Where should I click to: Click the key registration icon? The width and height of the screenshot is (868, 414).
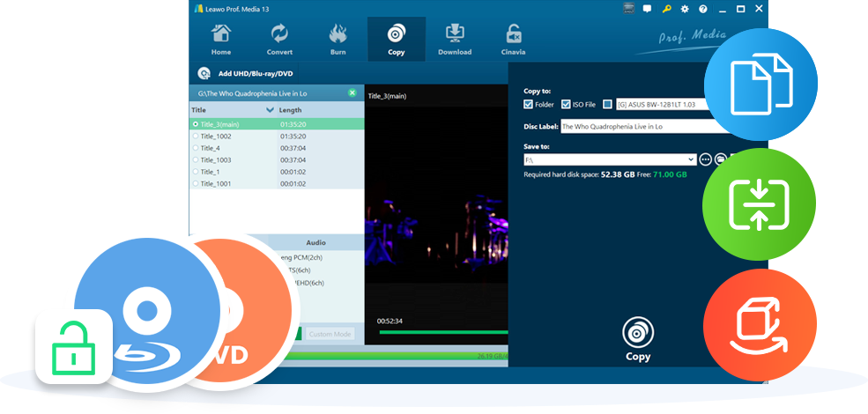pos(666,8)
